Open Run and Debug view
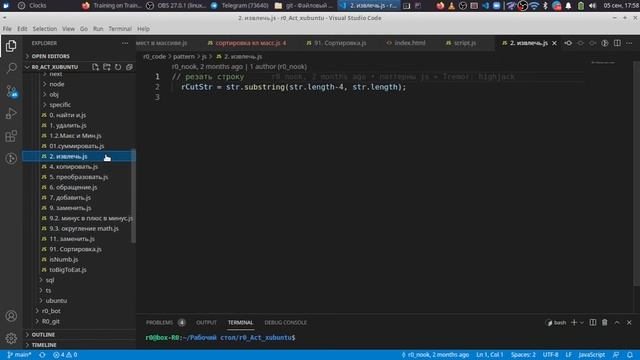 point(11,113)
